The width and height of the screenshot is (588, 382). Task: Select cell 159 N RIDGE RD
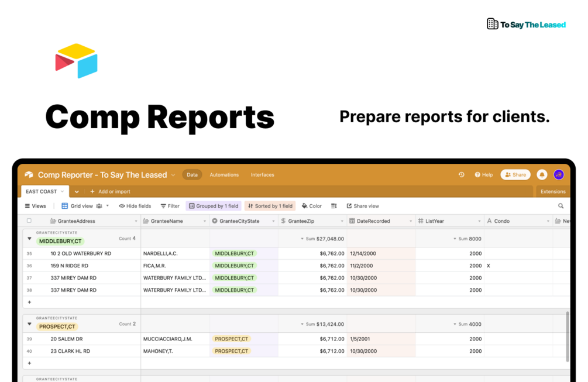point(70,266)
